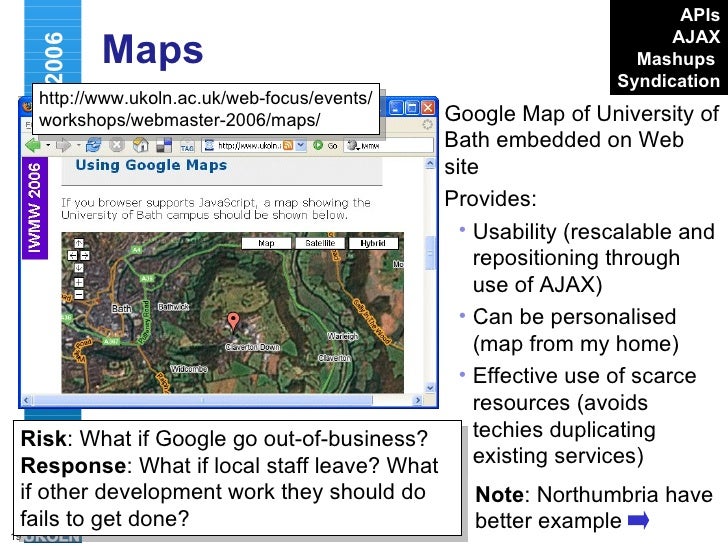Viewport: 728px width, 546px height.
Task: Pan the map up with arrow
Action: pyautogui.click(x=79, y=243)
